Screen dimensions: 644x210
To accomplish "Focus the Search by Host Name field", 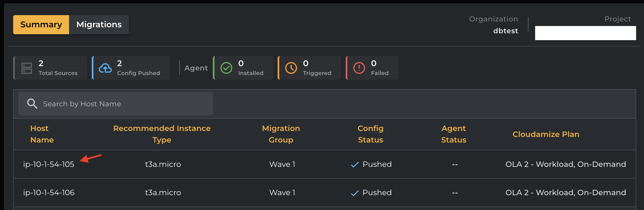I will [x=116, y=104].
